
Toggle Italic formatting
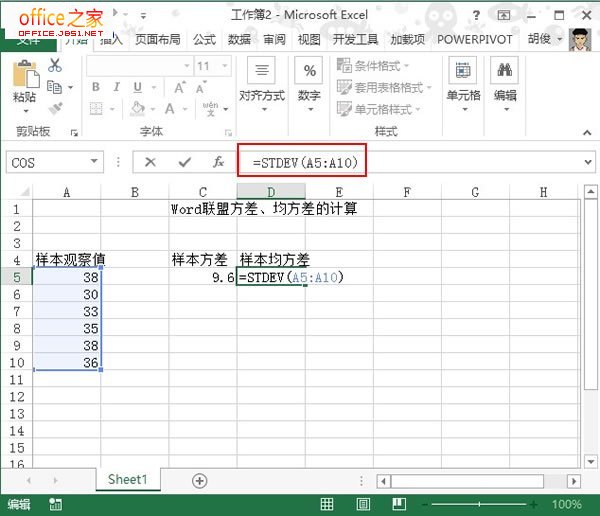coord(117,87)
